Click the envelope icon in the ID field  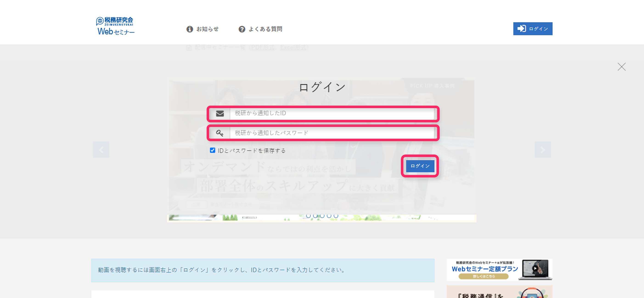pyautogui.click(x=220, y=113)
